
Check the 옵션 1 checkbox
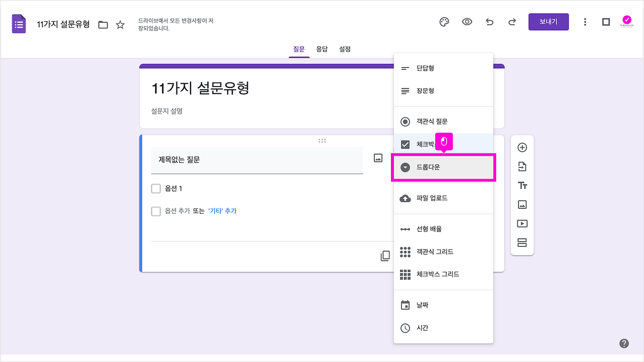click(156, 188)
